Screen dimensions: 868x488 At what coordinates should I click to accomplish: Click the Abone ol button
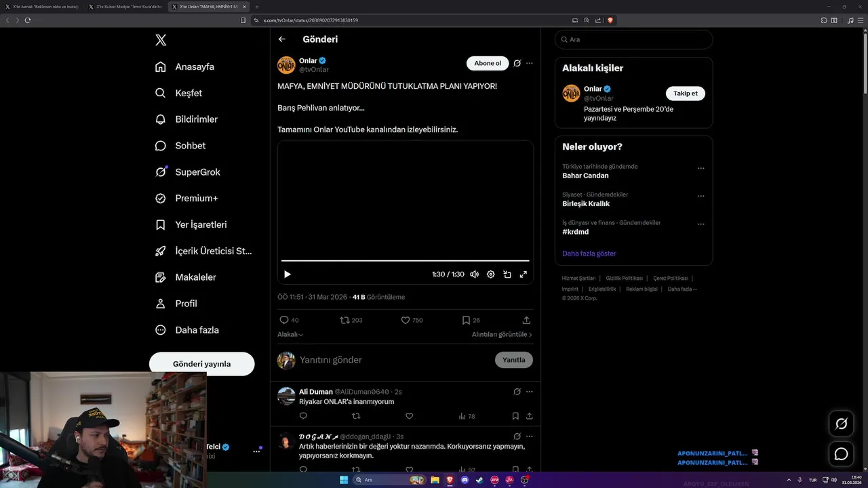[x=488, y=63]
